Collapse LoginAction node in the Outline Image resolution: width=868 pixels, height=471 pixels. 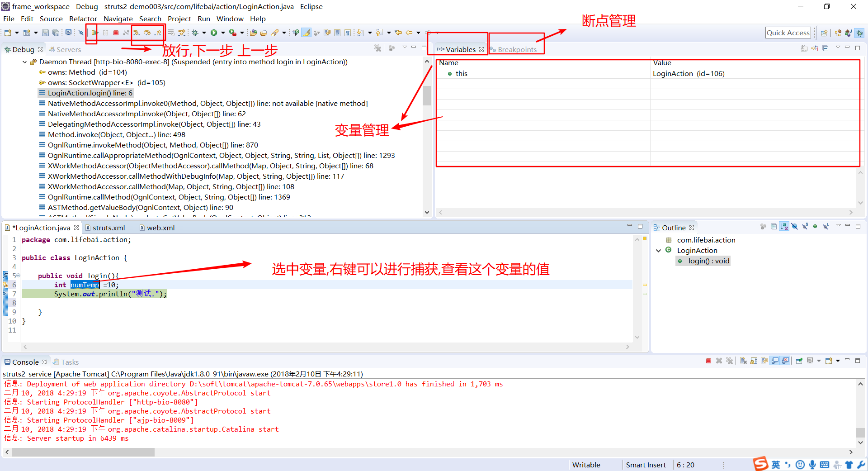coord(659,250)
